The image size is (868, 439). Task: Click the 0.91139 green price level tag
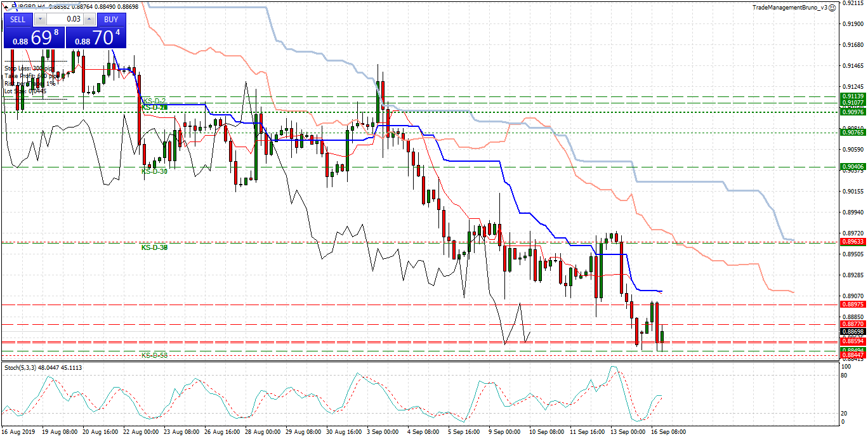(851, 96)
